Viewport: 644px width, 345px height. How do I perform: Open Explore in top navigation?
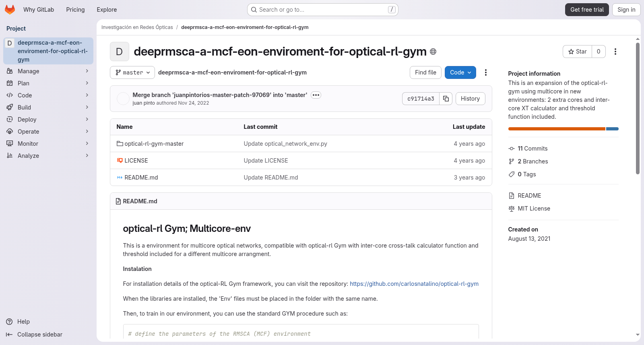coord(107,10)
